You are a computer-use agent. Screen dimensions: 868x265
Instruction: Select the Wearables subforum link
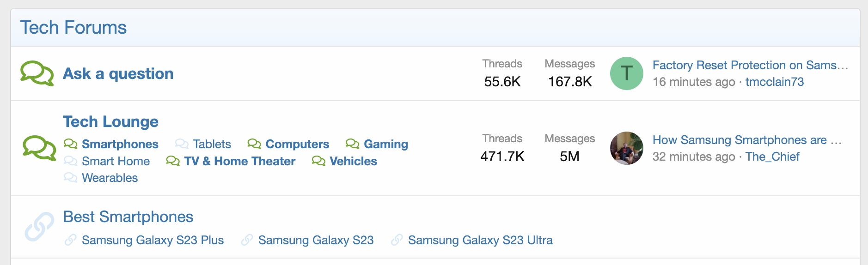point(110,178)
